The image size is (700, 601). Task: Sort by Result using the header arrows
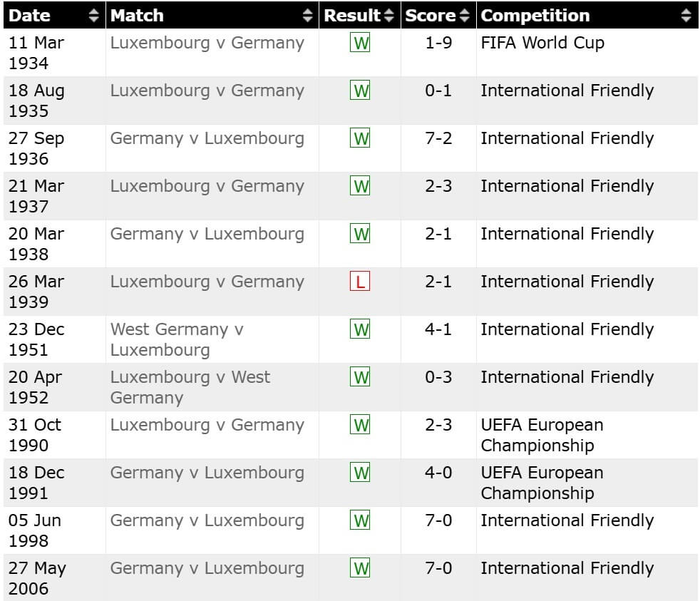pyautogui.click(x=388, y=16)
